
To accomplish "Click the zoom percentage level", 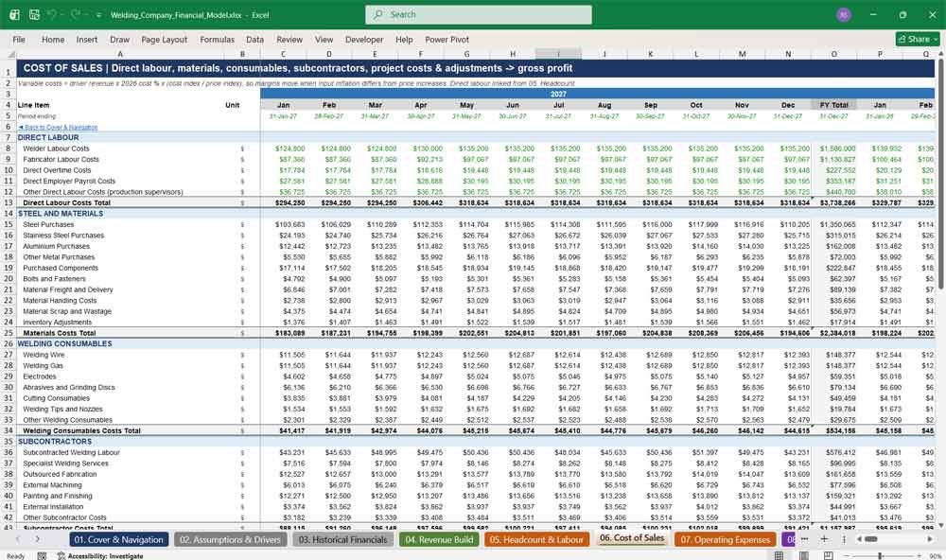I will pyautogui.click(x=936, y=556).
